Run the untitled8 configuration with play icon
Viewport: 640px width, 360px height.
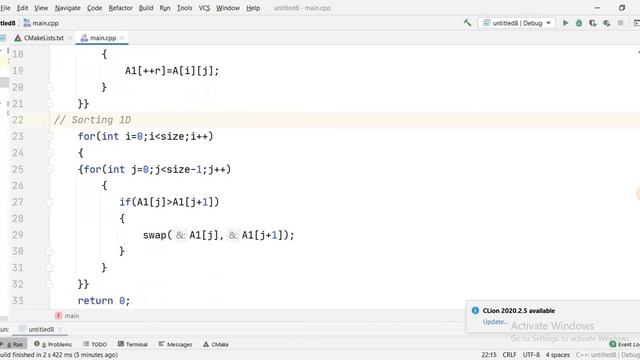click(x=565, y=23)
